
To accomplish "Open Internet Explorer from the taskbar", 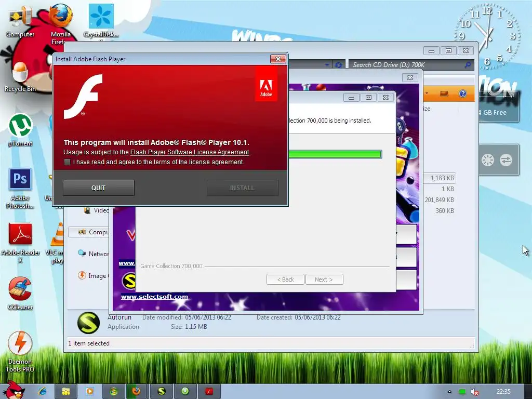I will [x=43, y=392].
